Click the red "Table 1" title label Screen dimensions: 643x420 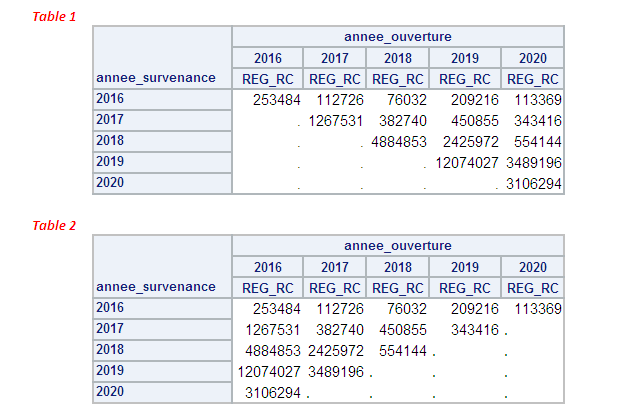click(x=55, y=17)
